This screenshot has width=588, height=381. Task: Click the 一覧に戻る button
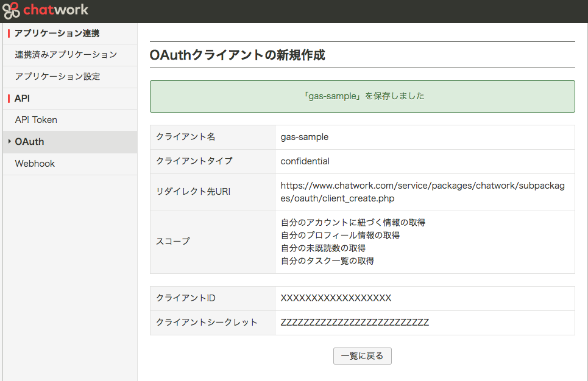tap(363, 356)
